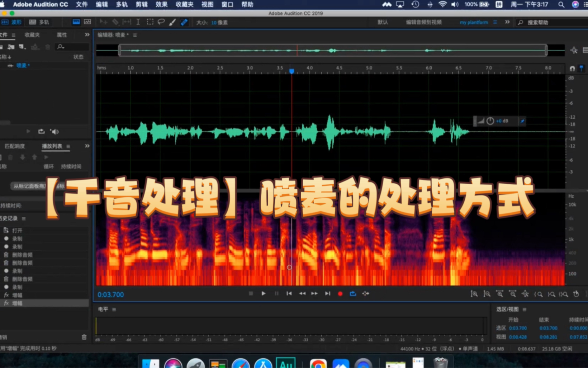Expand the workspace overflow chevron

coord(507,22)
